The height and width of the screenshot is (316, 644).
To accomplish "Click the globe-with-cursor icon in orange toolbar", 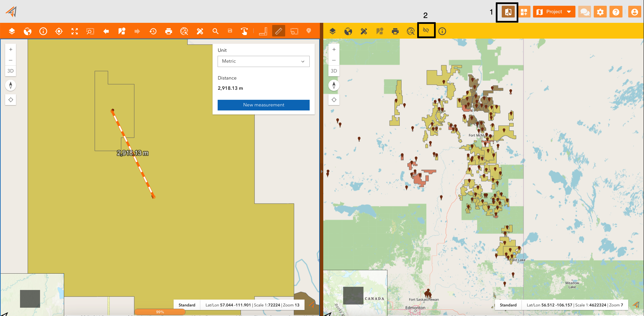I will 184,31.
